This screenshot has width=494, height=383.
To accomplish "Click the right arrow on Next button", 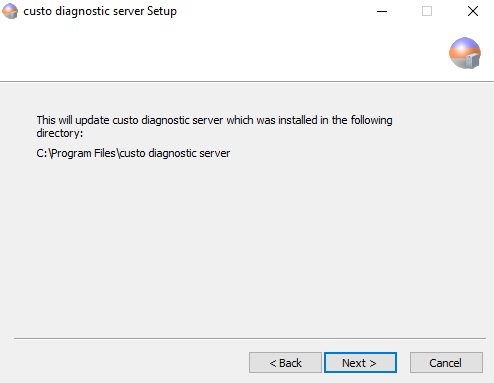I will [x=373, y=363].
